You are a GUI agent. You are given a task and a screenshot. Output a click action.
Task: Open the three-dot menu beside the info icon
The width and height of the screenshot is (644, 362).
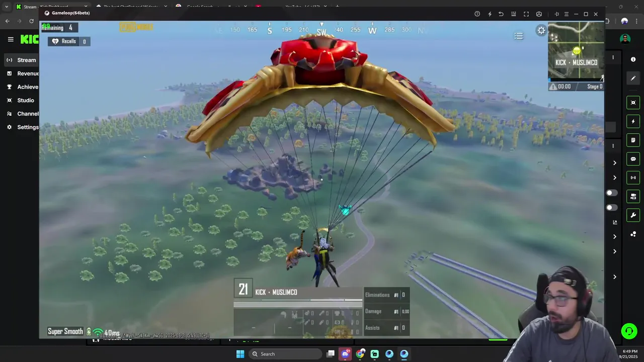click(613, 58)
